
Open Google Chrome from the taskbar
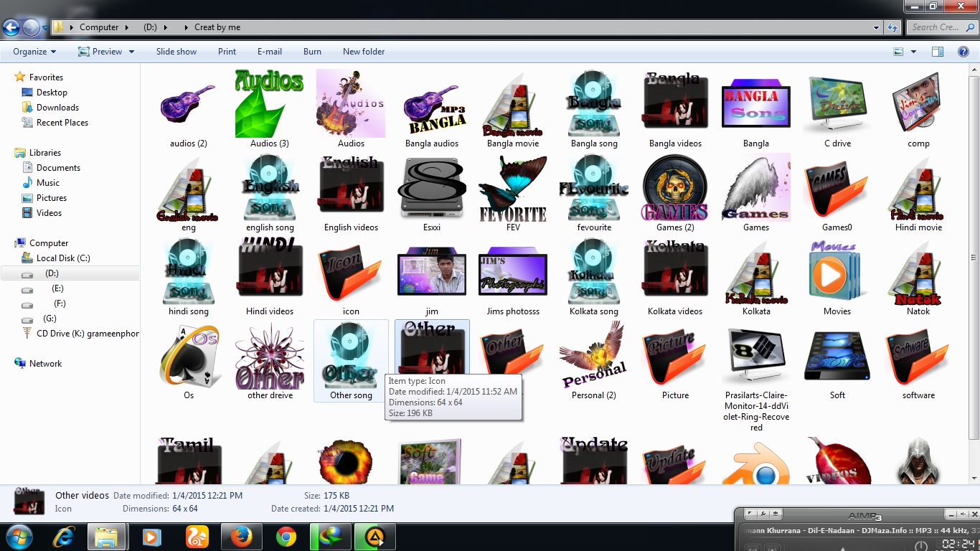click(286, 537)
